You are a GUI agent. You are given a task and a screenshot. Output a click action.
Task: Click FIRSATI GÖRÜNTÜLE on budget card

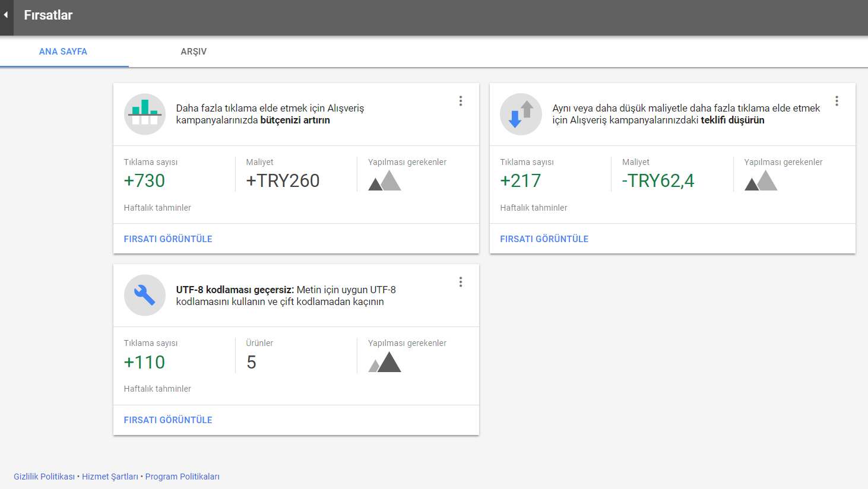[x=168, y=239]
